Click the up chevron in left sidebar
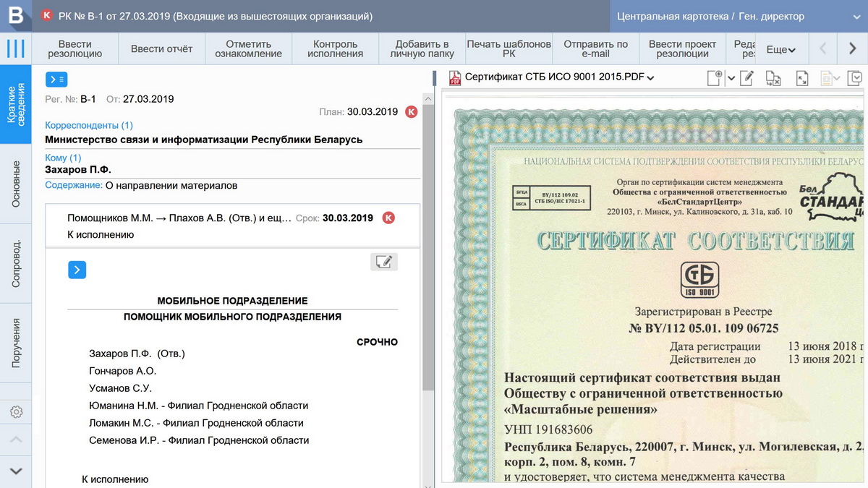 pos(16,440)
